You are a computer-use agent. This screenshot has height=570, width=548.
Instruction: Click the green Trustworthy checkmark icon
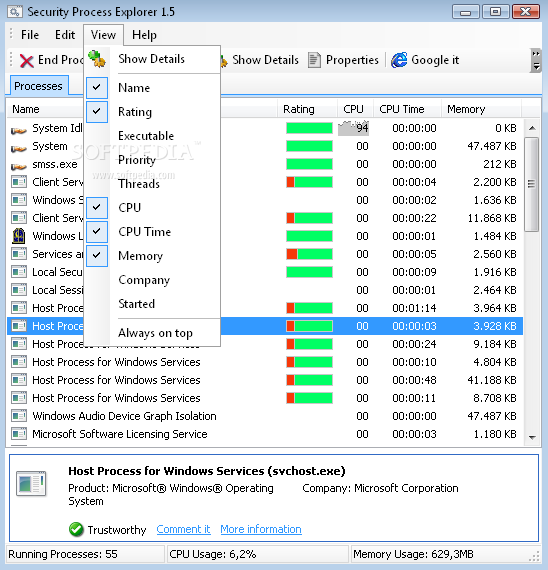coord(76,529)
